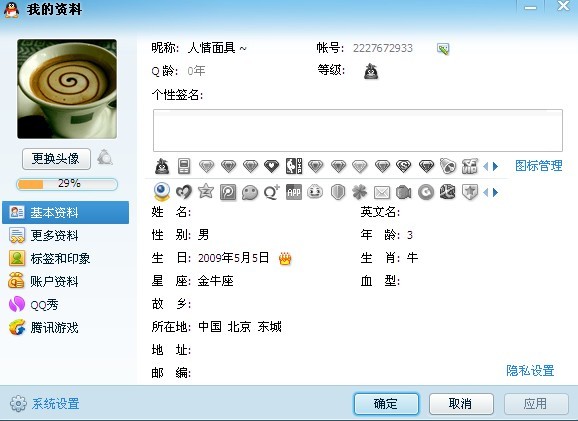Screen dimensions: 578x421
Task: Click the 更换头像 button
Action: click(56, 159)
